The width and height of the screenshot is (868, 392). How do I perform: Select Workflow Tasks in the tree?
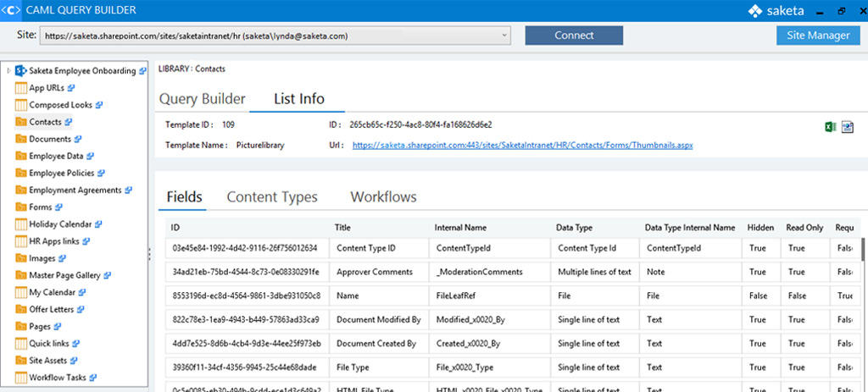pos(58,378)
